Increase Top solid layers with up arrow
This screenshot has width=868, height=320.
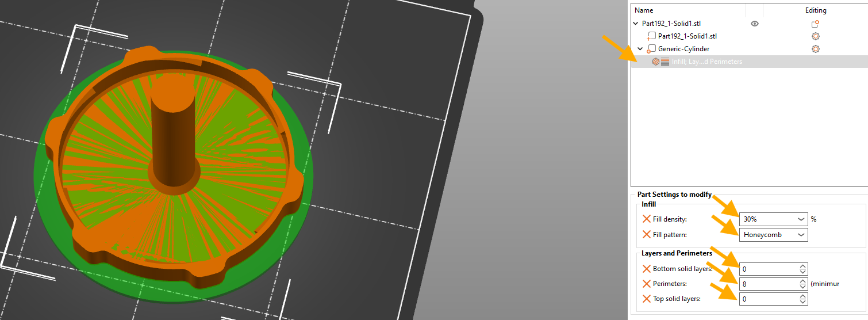[x=803, y=296]
